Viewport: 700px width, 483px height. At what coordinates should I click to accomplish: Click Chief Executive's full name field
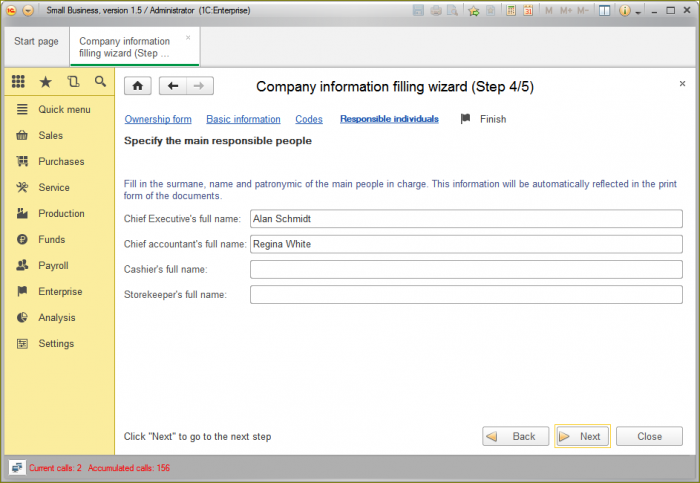pyautogui.click(x=466, y=219)
